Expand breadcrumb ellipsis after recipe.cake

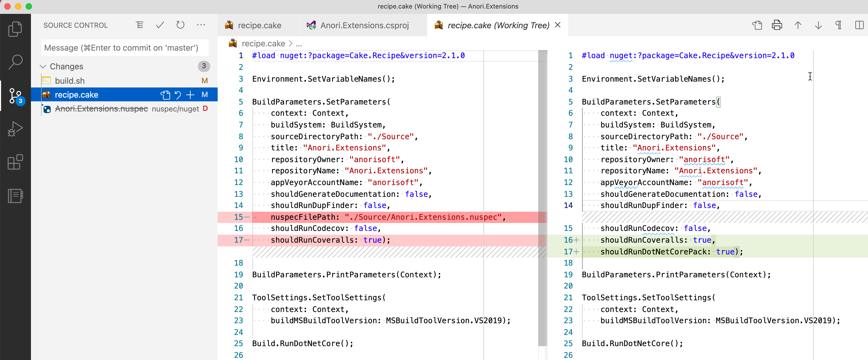[x=298, y=44]
